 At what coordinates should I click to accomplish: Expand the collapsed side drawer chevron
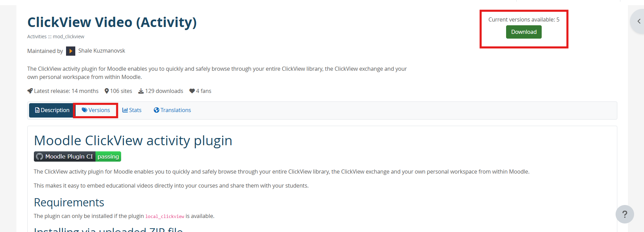point(639,21)
